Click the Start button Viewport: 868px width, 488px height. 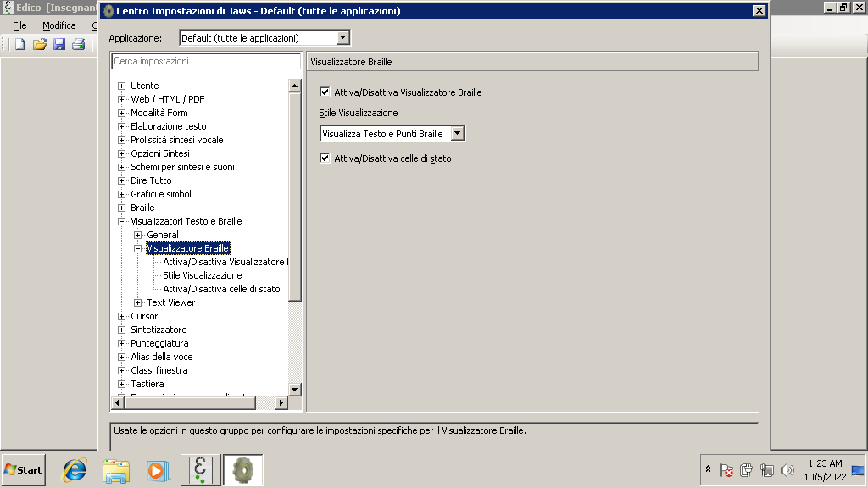pyautogui.click(x=23, y=470)
